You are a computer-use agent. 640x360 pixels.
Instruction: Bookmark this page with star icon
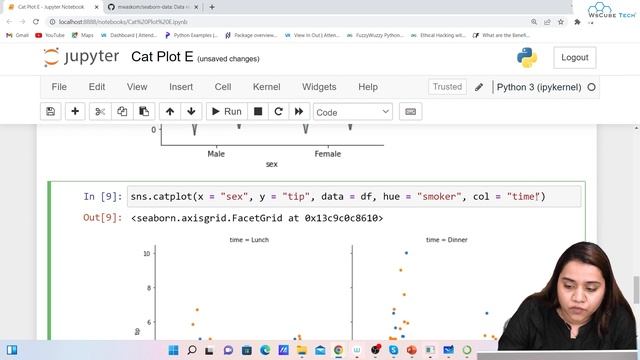[x=561, y=22]
